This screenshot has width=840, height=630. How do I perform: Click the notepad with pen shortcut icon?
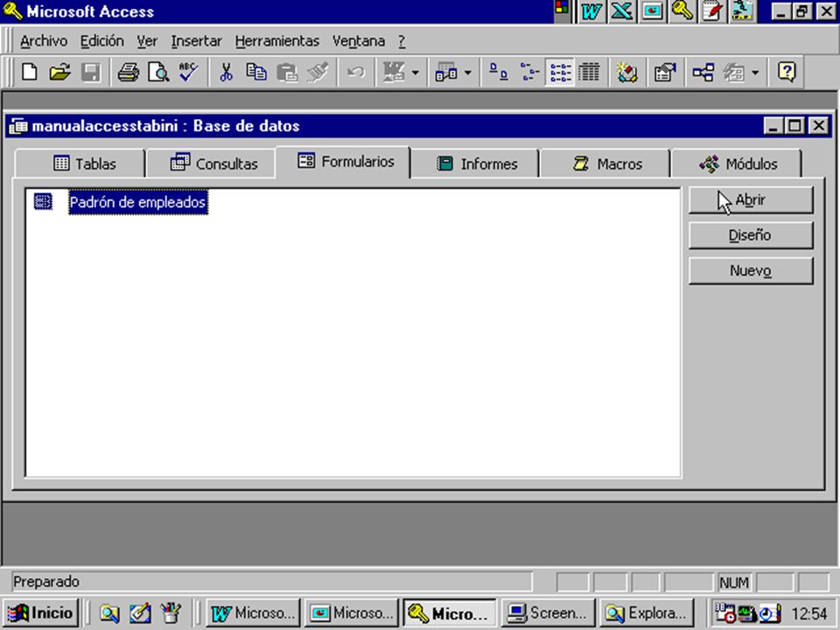coord(712,11)
